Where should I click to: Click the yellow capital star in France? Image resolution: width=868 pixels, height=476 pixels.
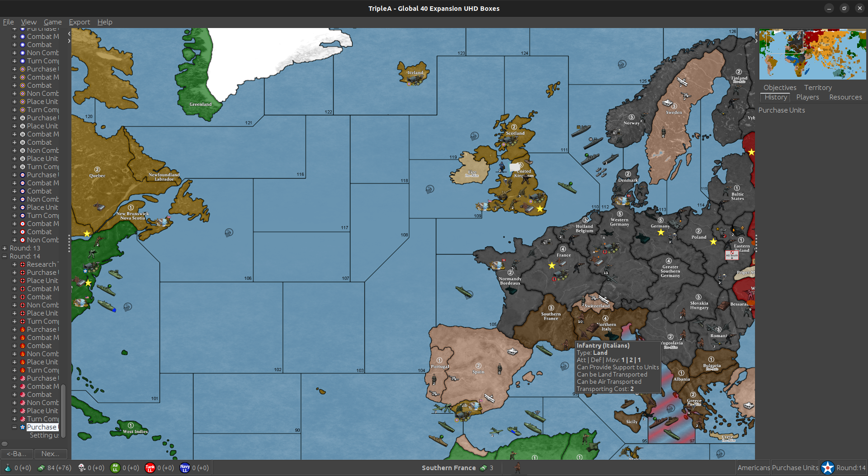coord(552,265)
